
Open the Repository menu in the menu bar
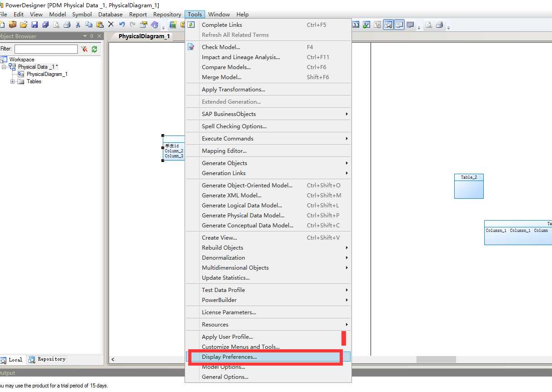point(167,14)
